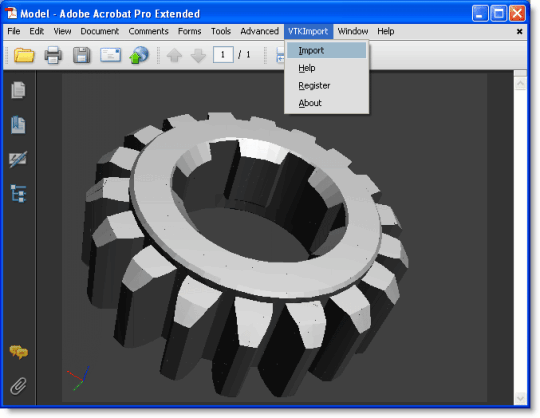Click the Open folder toolbar icon

click(24, 55)
